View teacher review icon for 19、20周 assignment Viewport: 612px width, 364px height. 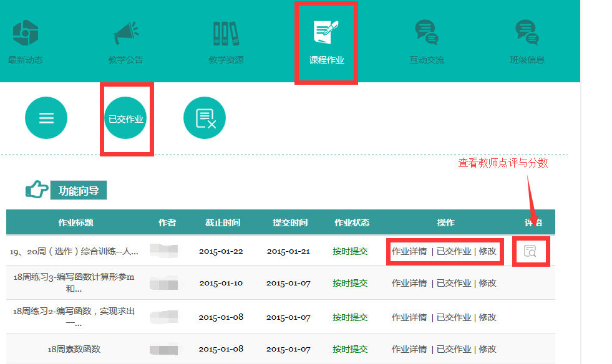[530, 251]
